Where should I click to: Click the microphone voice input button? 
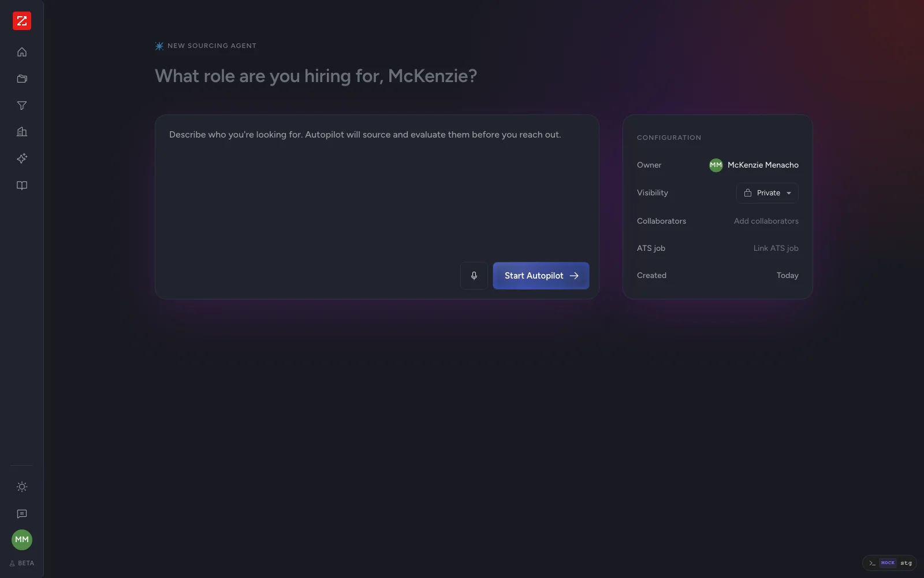tap(474, 276)
